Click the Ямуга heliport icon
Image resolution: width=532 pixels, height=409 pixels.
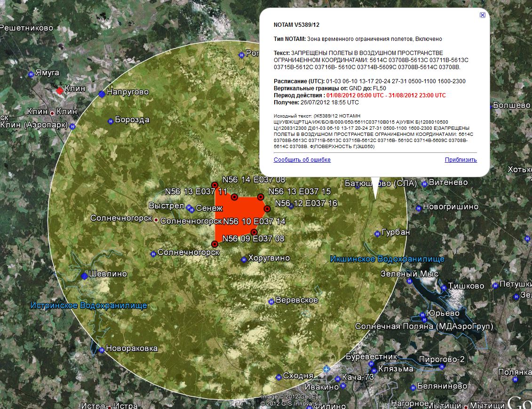[x=31, y=73]
